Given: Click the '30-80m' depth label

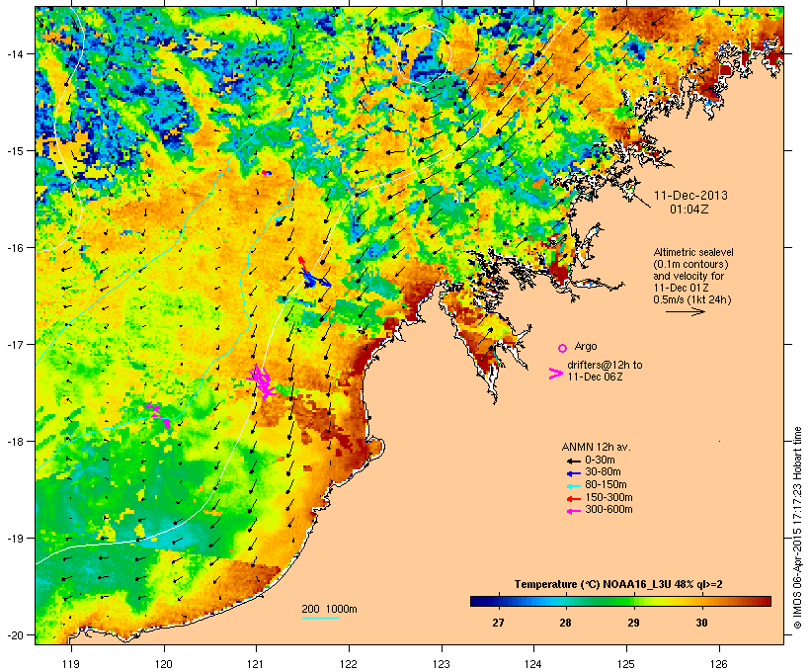Looking at the screenshot, I should click(x=603, y=472).
